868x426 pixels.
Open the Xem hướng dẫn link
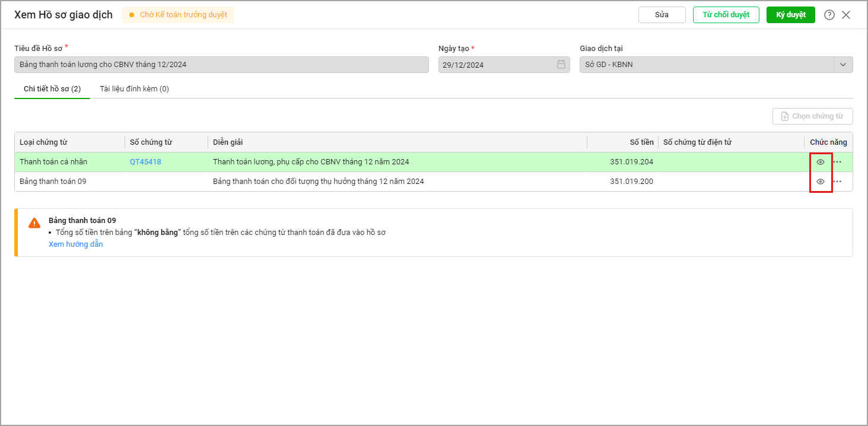point(75,244)
